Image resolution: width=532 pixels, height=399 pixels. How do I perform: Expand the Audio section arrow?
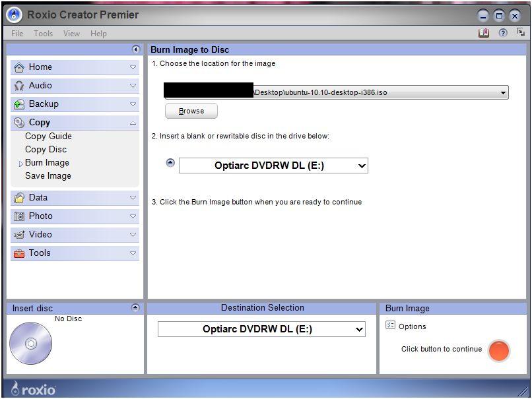[x=133, y=86]
